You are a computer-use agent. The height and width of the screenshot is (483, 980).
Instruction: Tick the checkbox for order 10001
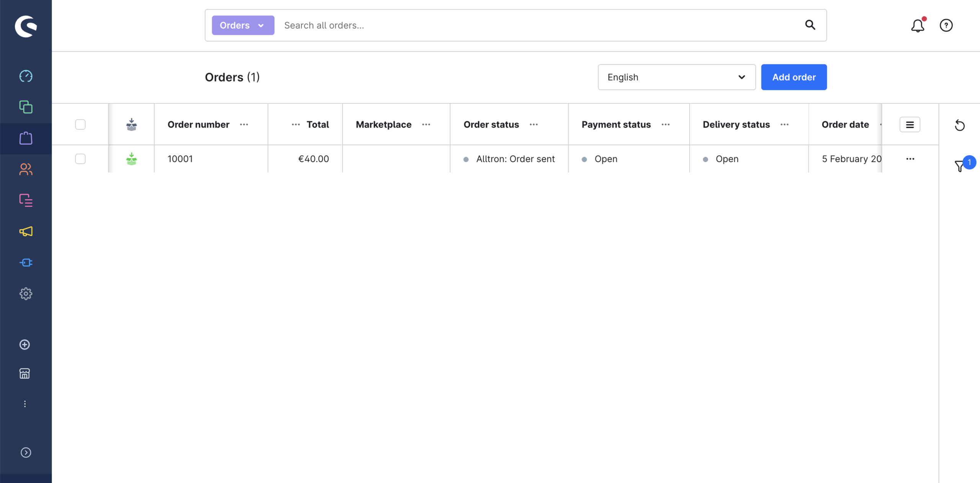tap(80, 159)
